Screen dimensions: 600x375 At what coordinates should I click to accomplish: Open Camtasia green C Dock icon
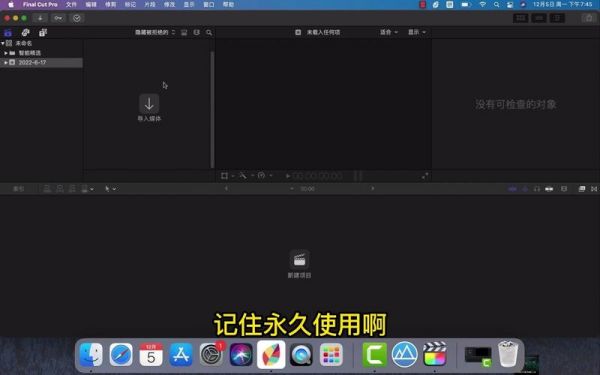coord(374,354)
